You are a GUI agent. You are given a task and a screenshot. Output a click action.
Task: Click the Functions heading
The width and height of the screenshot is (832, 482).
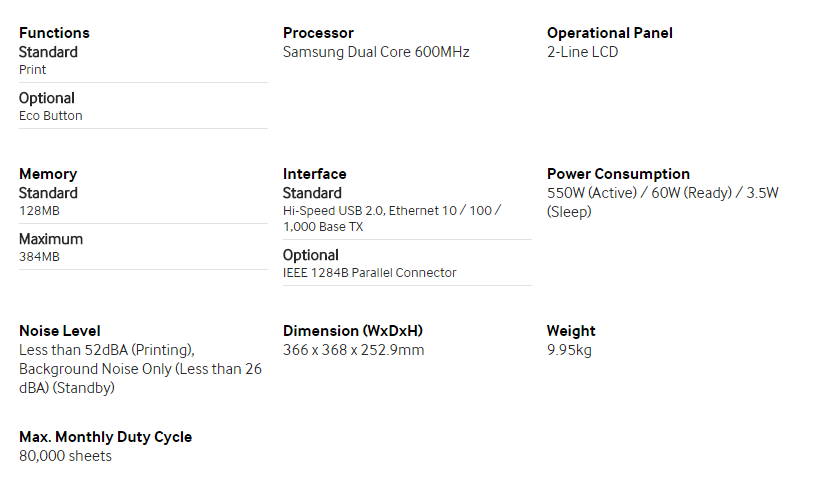[54, 33]
